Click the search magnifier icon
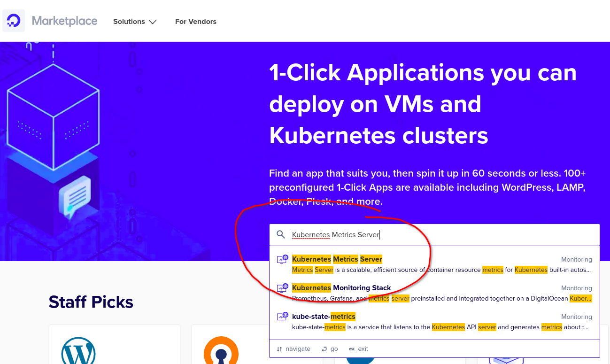 (x=281, y=235)
